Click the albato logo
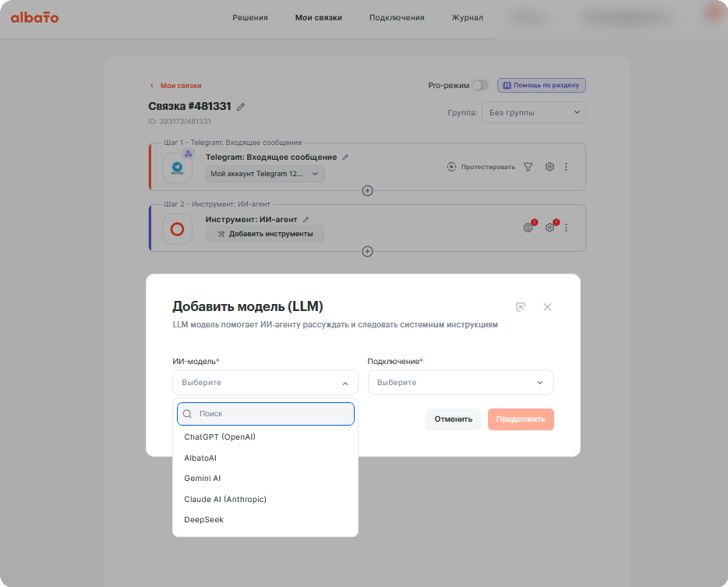728x587 pixels. coord(34,18)
